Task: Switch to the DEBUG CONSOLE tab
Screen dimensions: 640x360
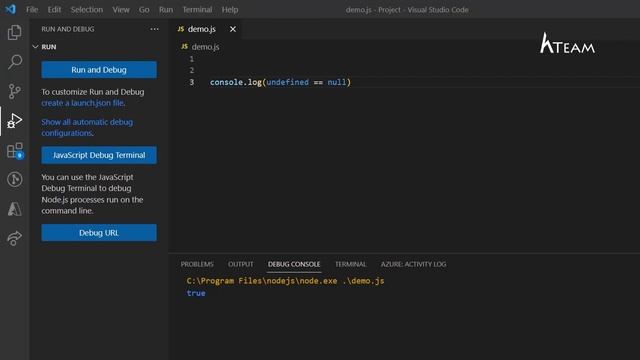Action: [294, 264]
